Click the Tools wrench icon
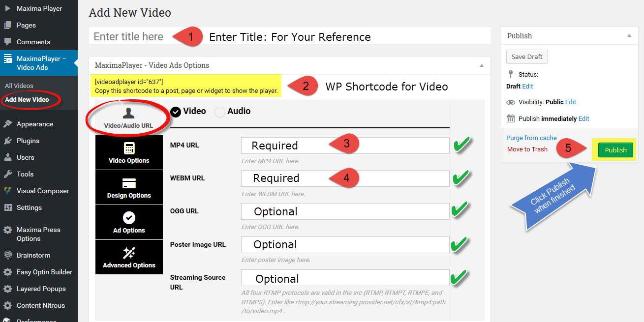 pyautogui.click(x=8, y=174)
